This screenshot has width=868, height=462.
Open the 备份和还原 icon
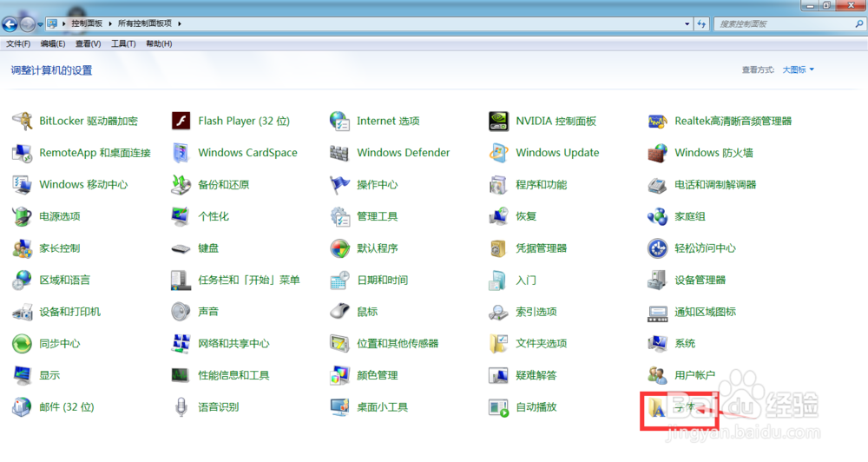[181, 184]
